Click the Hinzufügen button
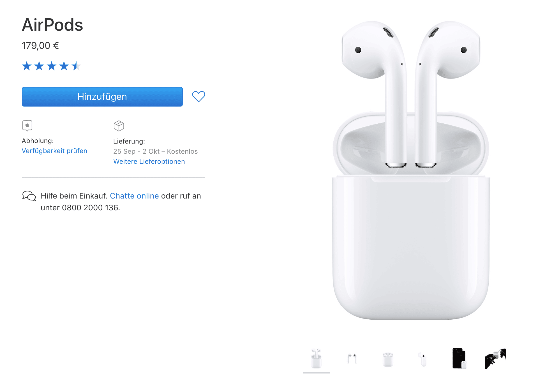Image resolution: width=545 pixels, height=392 pixels. coord(102,97)
